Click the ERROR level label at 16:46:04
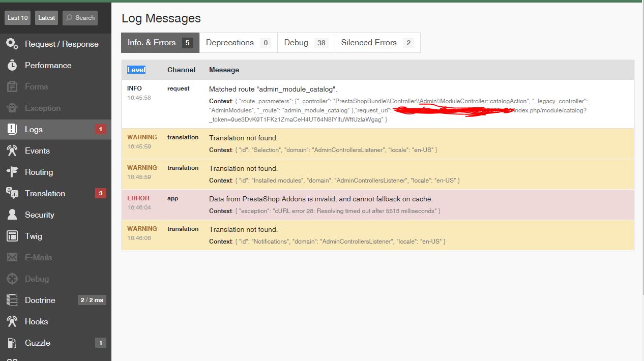The image size is (644, 361). coord(138,198)
